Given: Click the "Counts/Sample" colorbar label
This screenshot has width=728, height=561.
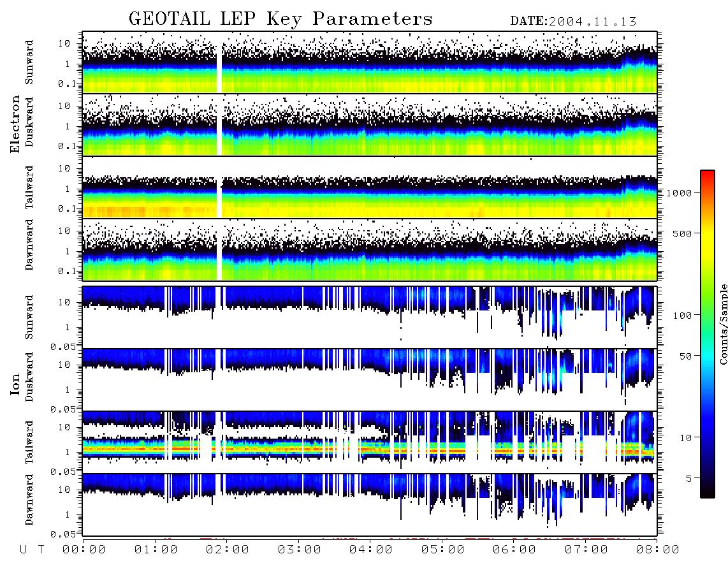Looking at the screenshot, I should (723, 324).
